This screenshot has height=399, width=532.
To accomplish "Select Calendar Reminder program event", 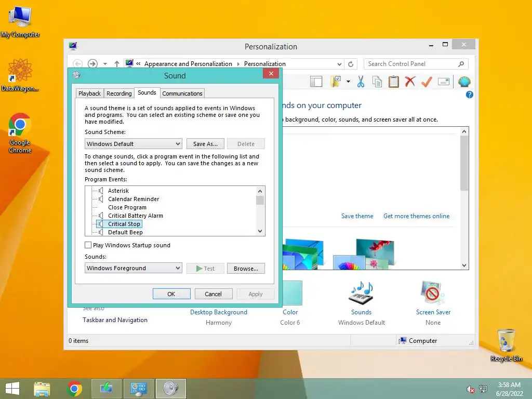I will click(x=134, y=199).
